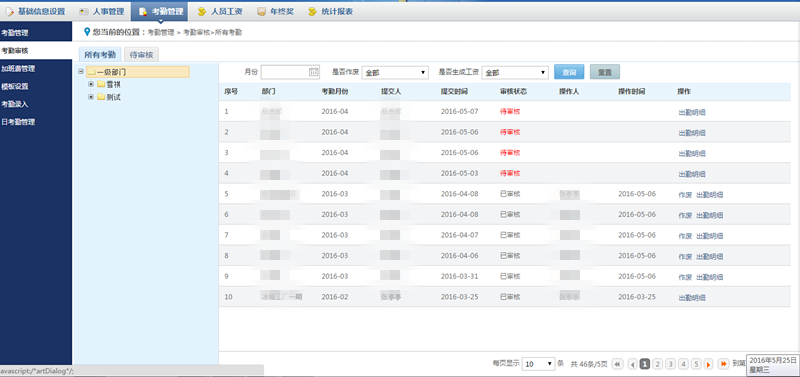This screenshot has width=800, height=377.
Task: Click the 重置 reset button
Action: pyautogui.click(x=605, y=72)
